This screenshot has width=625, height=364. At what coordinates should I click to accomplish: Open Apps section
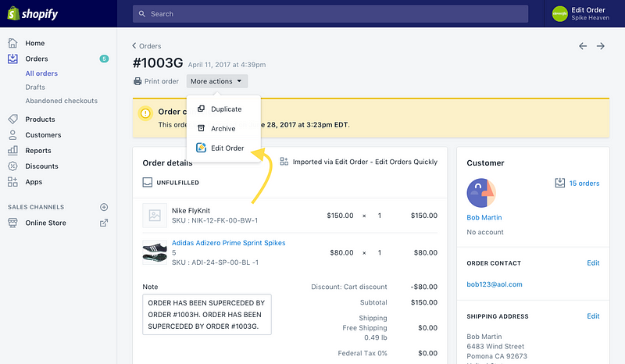(x=34, y=182)
